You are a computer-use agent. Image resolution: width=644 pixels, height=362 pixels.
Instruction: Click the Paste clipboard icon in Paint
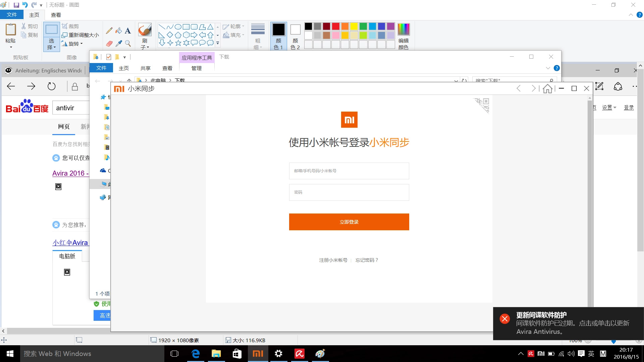point(10,29)
